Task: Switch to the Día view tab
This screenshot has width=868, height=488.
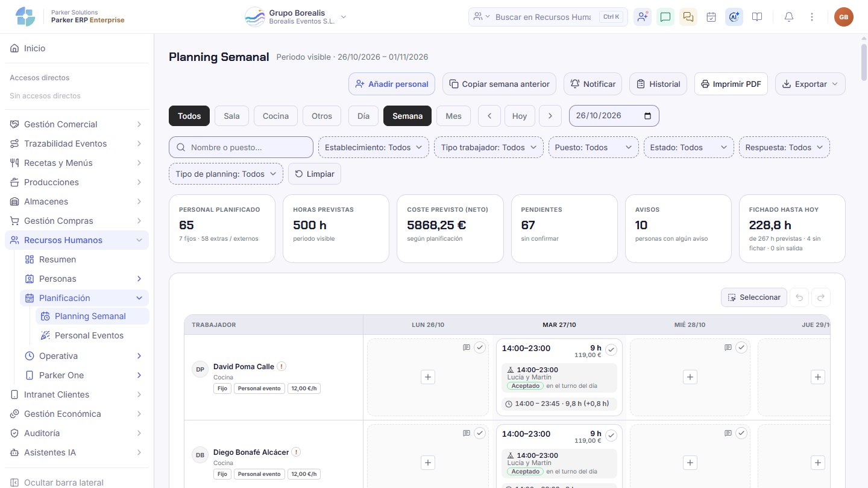Action: 363,116
